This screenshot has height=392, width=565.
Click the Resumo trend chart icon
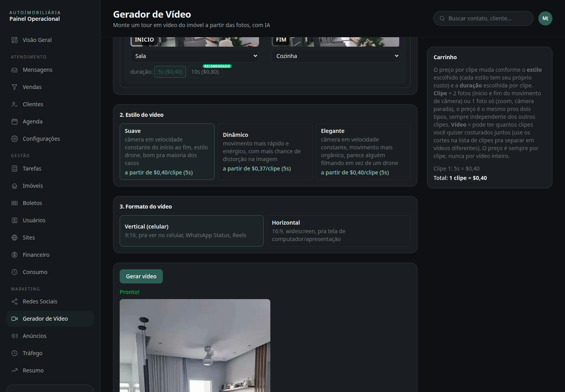[15, 370]
